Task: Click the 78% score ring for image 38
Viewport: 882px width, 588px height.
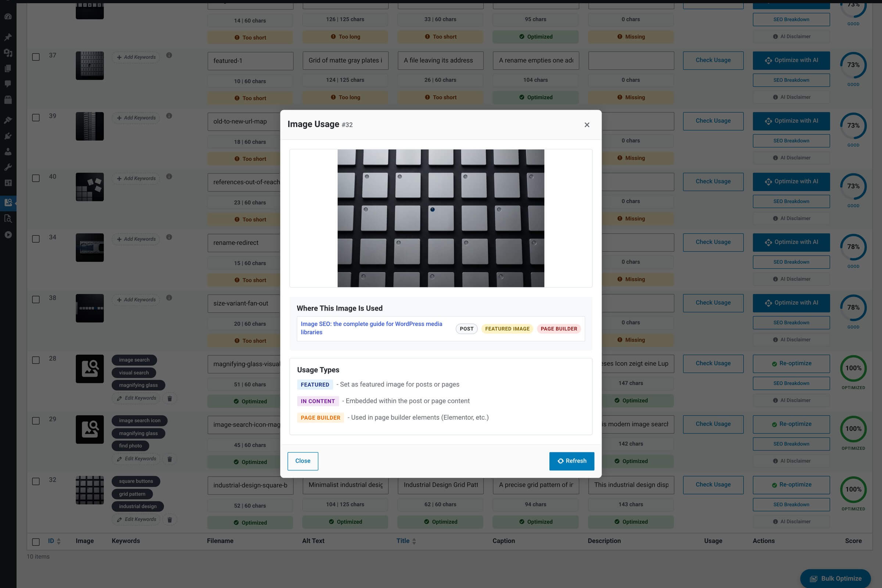Action: point(853,308)
